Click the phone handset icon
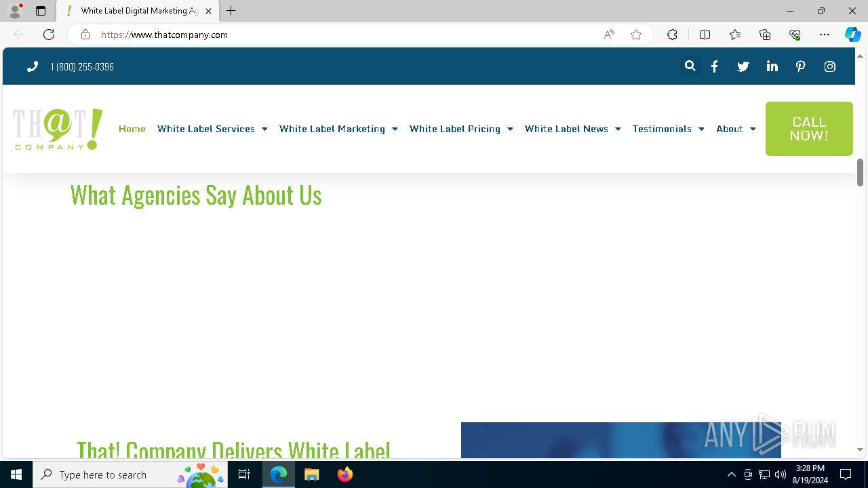Image resolution: width=868 pixels, height=488 pixels. click(x=32, y=66)
